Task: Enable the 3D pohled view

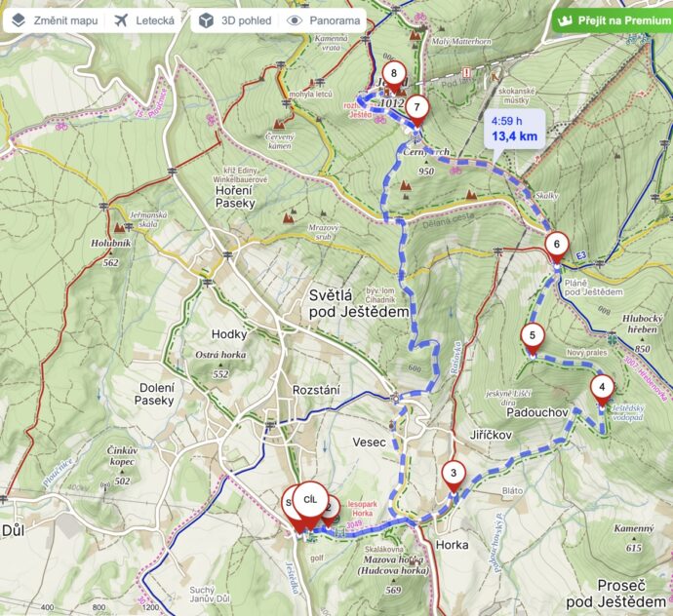Action: click(x=236, y=20)
